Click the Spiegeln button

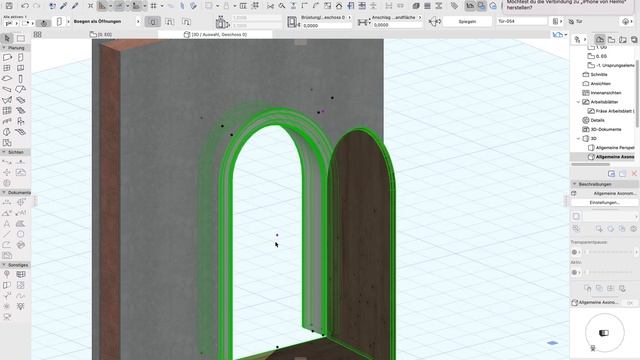pyautogui.click(x=467, y=21)
